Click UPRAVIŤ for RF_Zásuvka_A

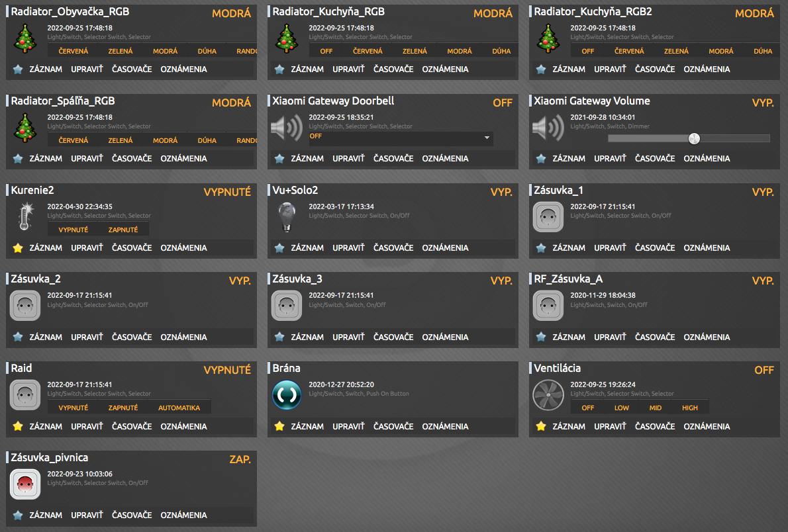click(x=610, y=337)
